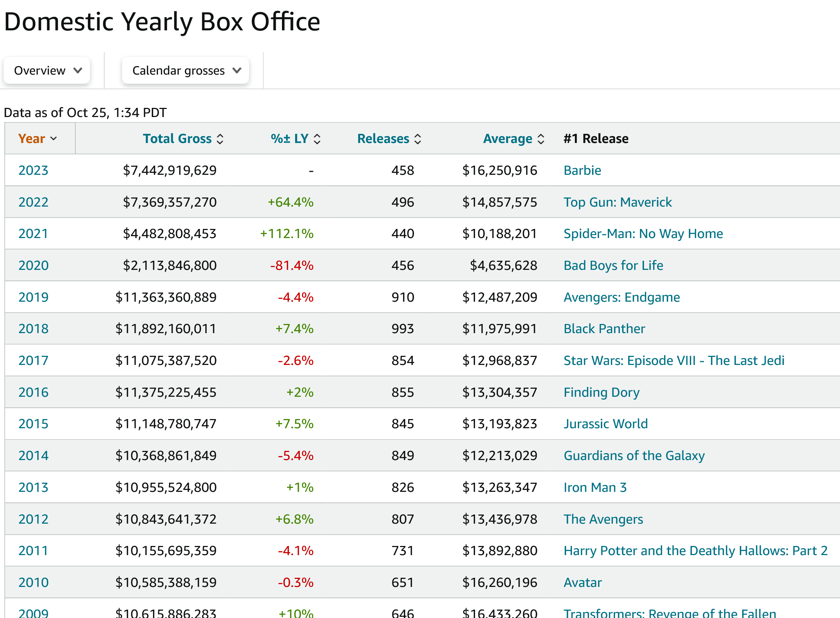
Task: Select the 2019 year link
Action: [33, 297]
